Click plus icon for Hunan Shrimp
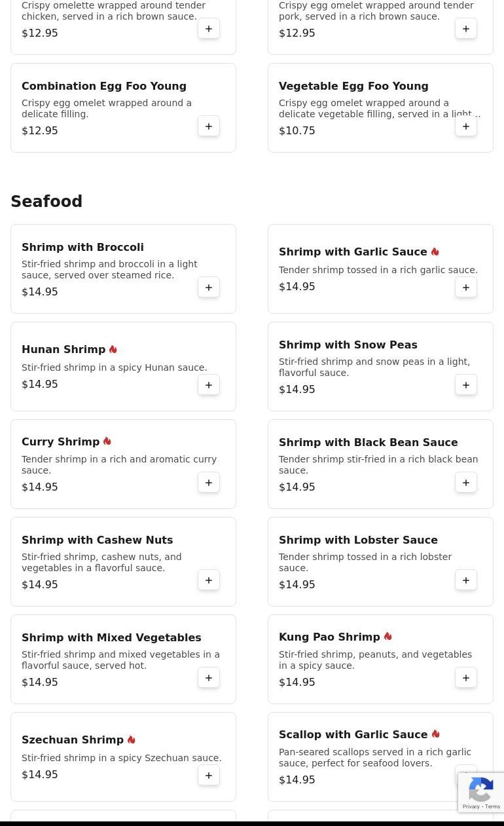The image size is (504, 826). (209, 385)
